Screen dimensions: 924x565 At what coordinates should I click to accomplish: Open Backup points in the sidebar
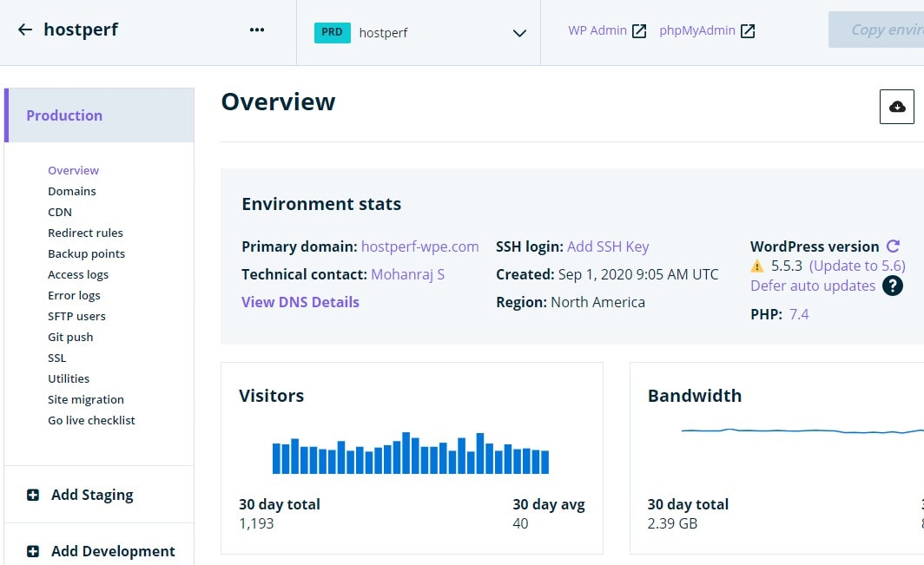[87, 254]
